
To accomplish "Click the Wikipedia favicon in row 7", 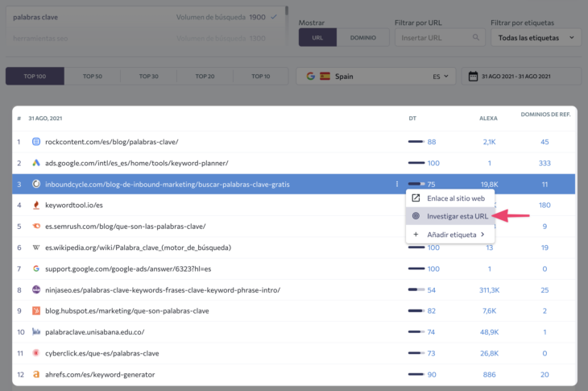I will click(35, 247).
